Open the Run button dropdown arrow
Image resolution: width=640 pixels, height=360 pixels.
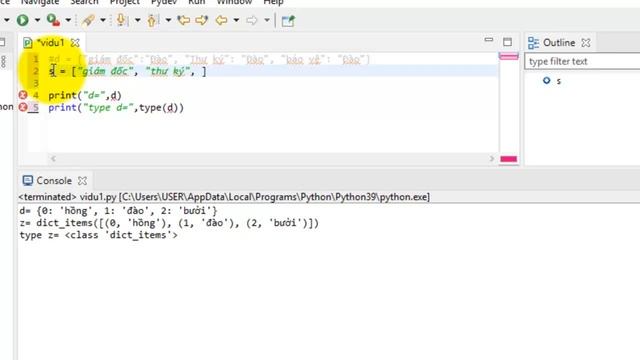pyautogui.click(x=37, y=20)
